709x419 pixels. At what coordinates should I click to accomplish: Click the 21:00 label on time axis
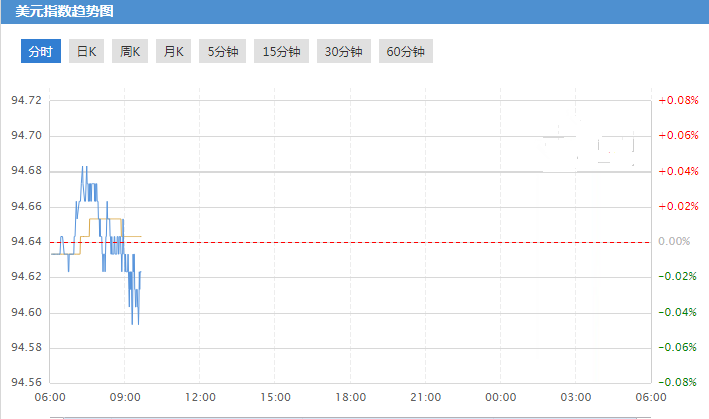425,397
